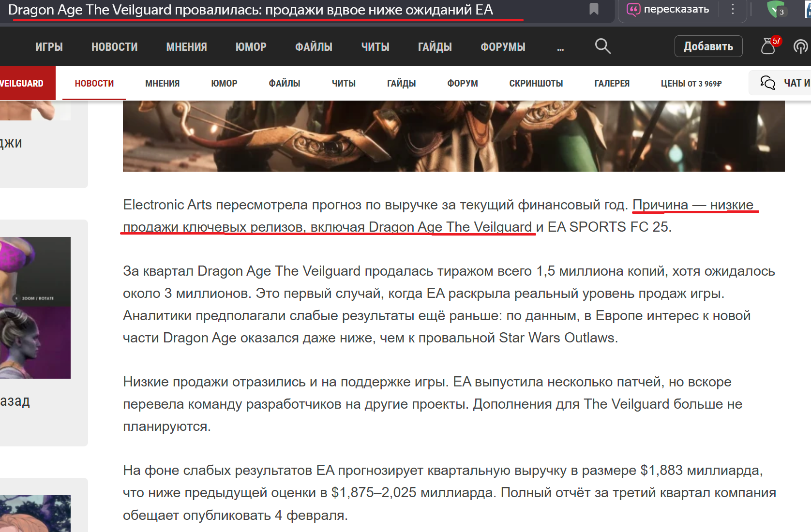Click the text 'Star Wars Outlaws'
This screenshot has height=532, width=811.
(556, 338)
